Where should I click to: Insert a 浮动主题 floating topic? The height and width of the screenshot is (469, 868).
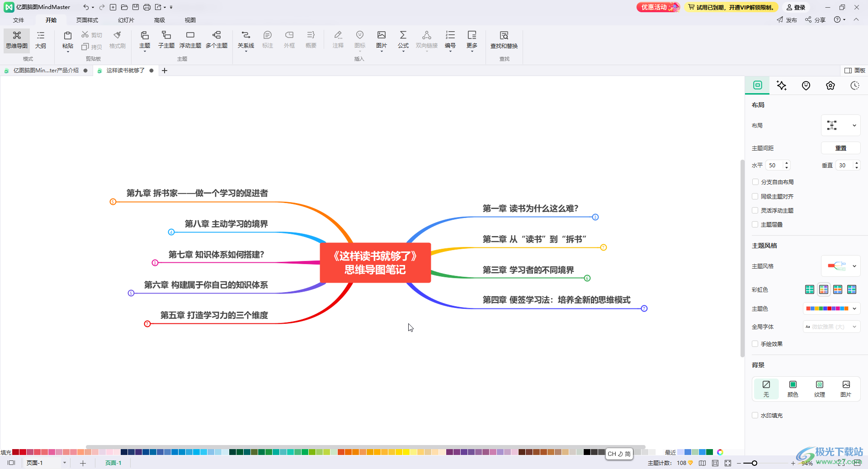coord(190,40)
